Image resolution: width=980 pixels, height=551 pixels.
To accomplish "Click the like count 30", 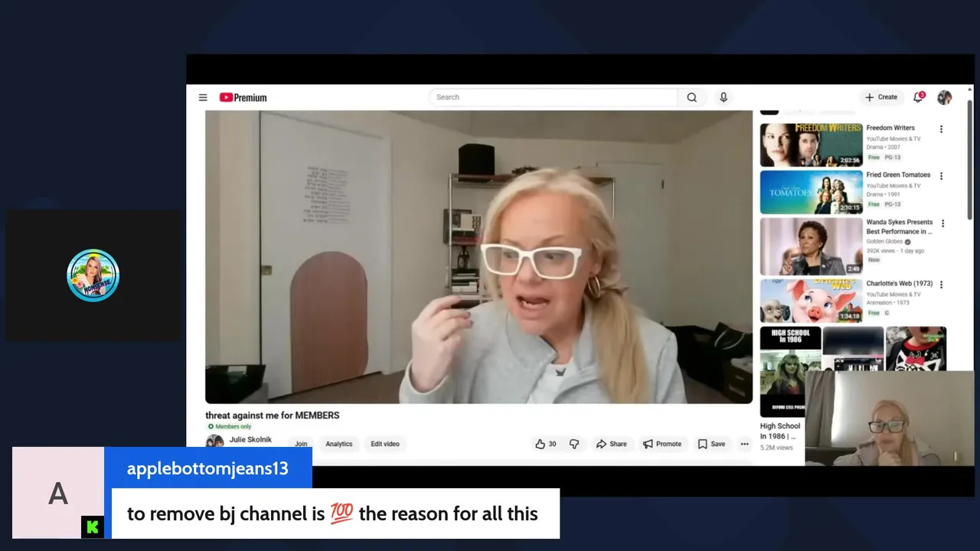I will point(552,444).
